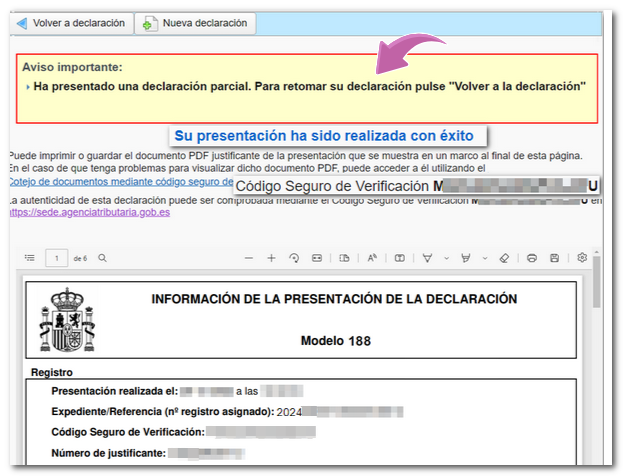Rotate the PDF document
623x476 pixels.
pyautogui.click(x=294, y=258)
